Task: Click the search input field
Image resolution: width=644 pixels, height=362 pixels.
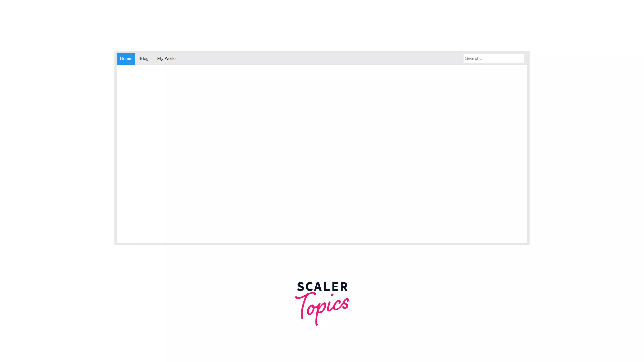Action: tap(494, 58)
